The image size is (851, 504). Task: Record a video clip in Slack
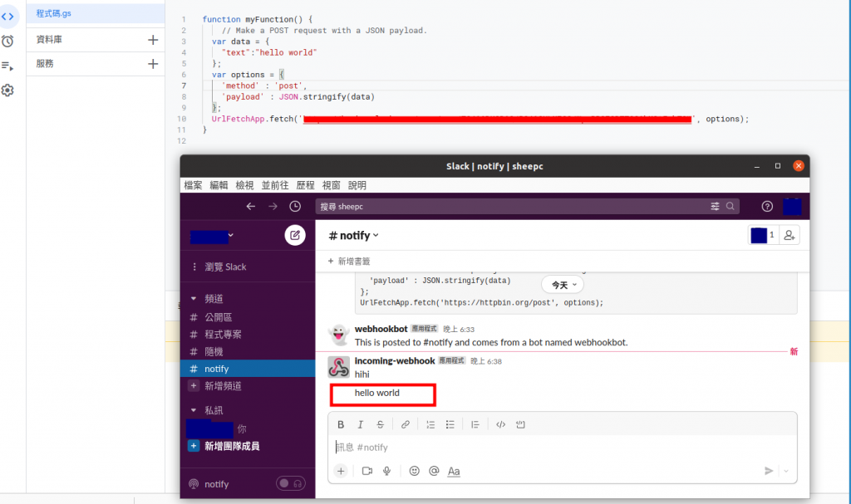pos(366,471)
